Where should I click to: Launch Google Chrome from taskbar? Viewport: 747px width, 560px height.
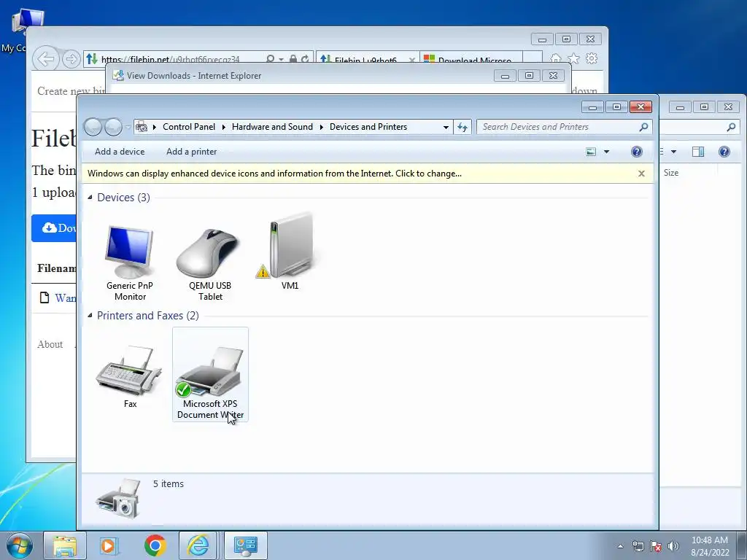tap(155, 545)
